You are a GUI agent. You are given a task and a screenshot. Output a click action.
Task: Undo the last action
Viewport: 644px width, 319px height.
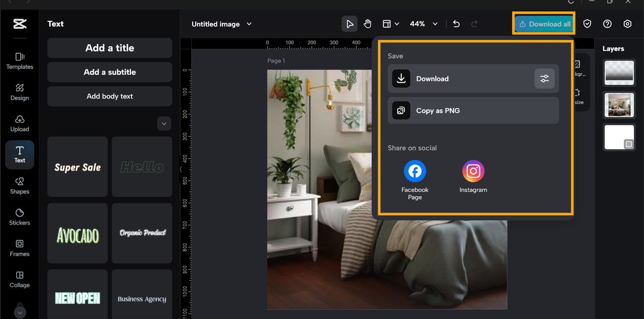click(456, 24)
